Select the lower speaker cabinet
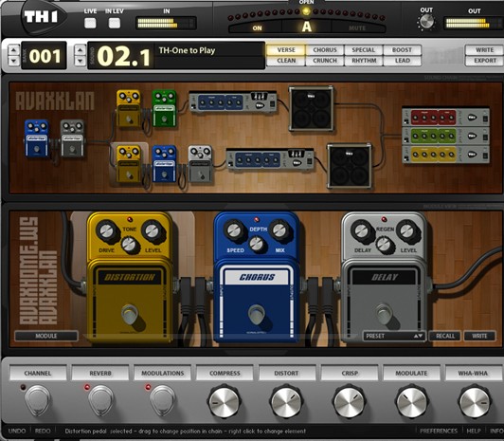The width and height of the screenshot is (504, 441). (x=350, y=166)
